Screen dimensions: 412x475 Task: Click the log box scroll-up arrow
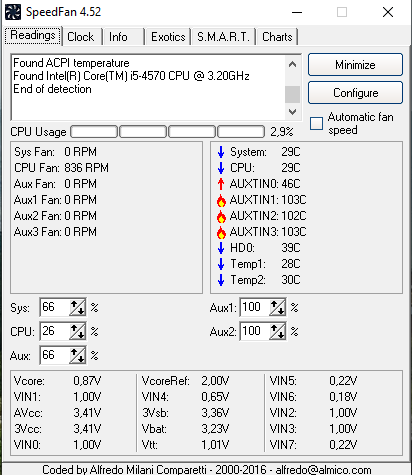292,64
